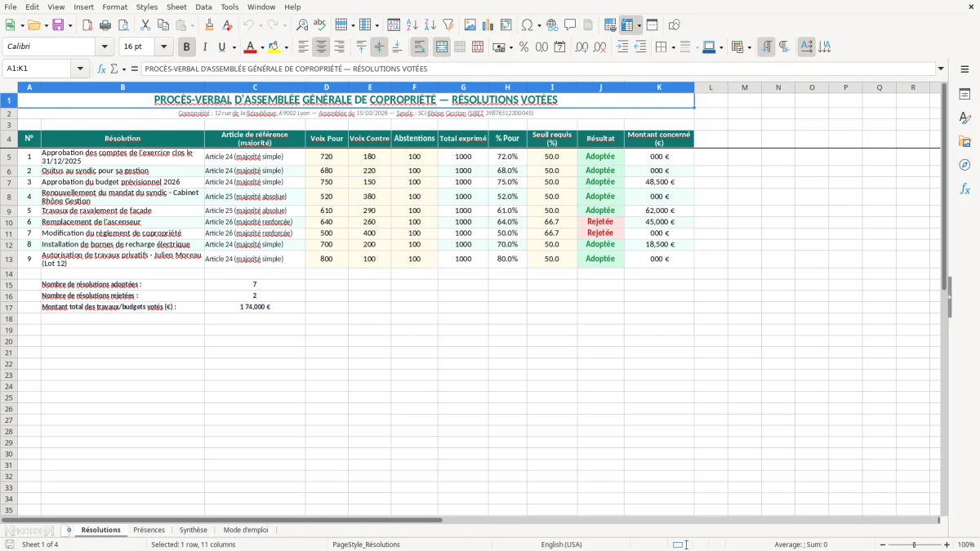This screenshot has width=980, height=551.
Task: Open the background color dropdown arrow
Action: (286, 47)
